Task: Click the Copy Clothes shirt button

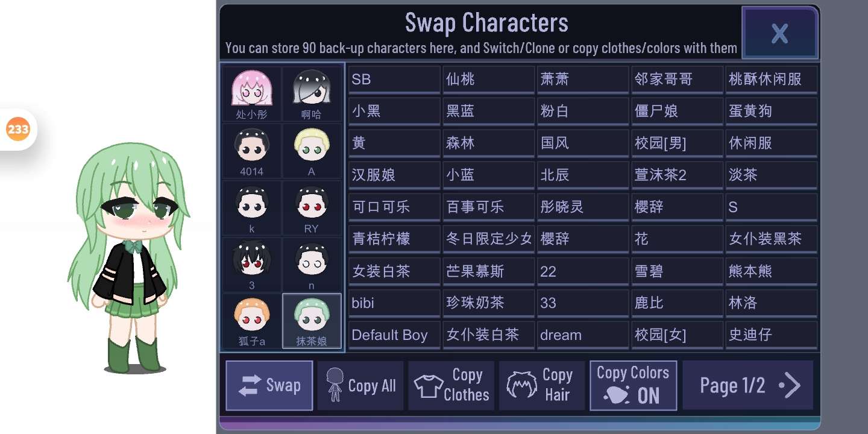Action: (x=451, y=386)
